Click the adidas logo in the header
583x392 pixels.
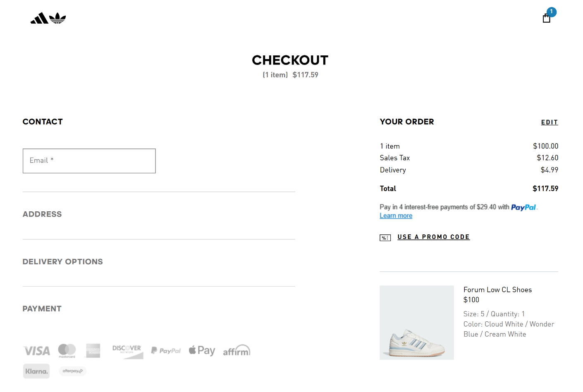click(48, 18)
